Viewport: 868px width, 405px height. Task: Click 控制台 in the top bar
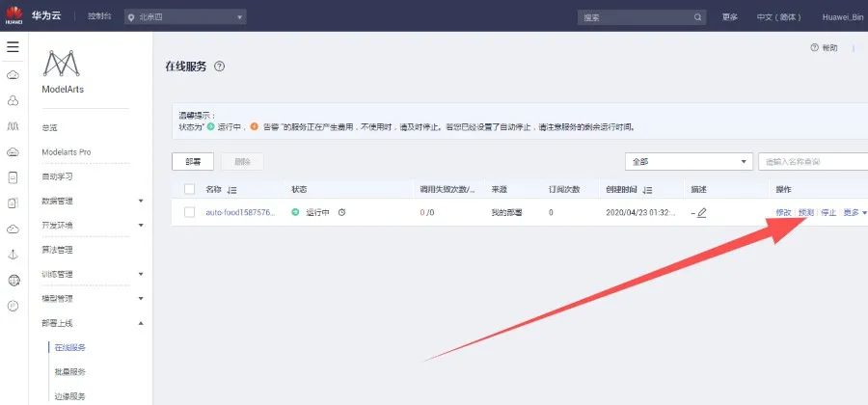(x=99, y=16)
